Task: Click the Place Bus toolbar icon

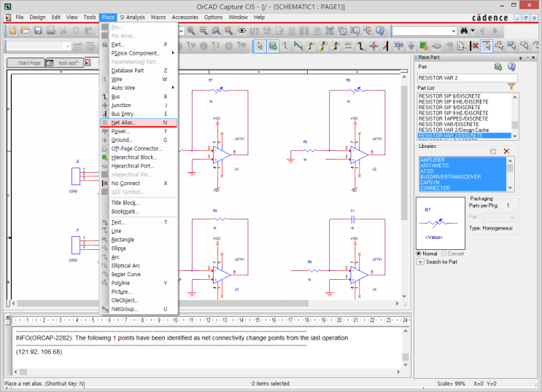Action: (360, 46)
